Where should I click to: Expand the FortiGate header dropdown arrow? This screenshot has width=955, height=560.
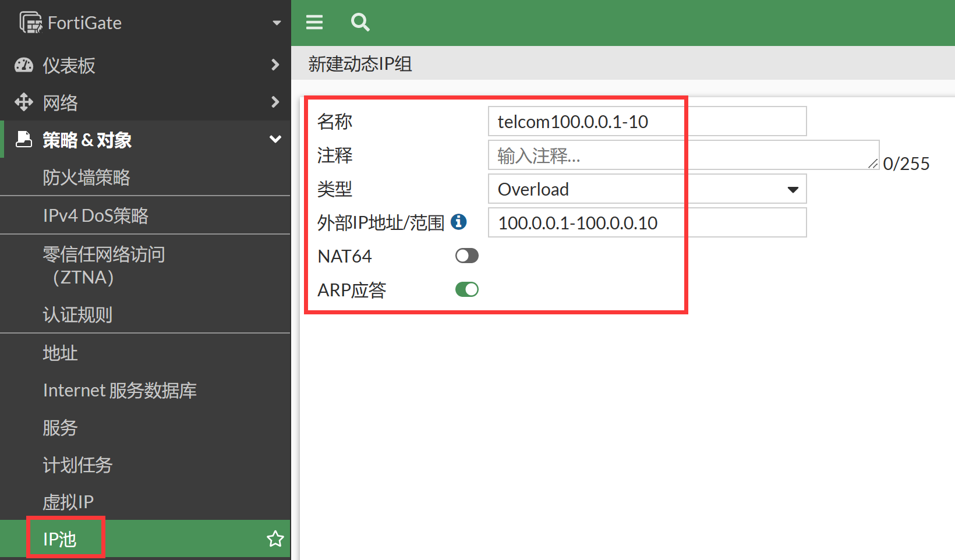point(277,23)
